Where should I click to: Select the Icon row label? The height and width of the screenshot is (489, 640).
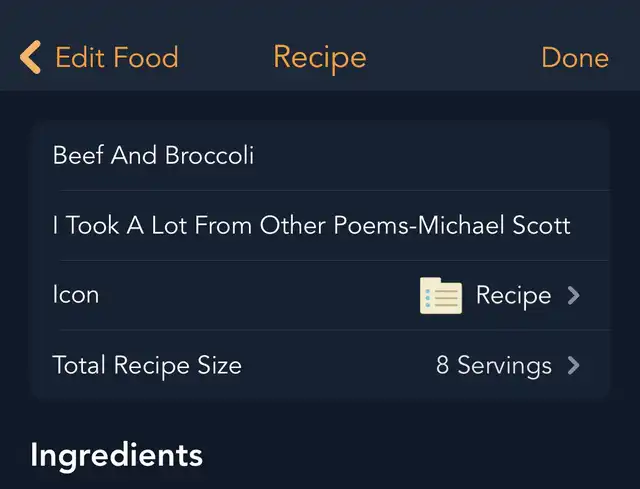76,296
